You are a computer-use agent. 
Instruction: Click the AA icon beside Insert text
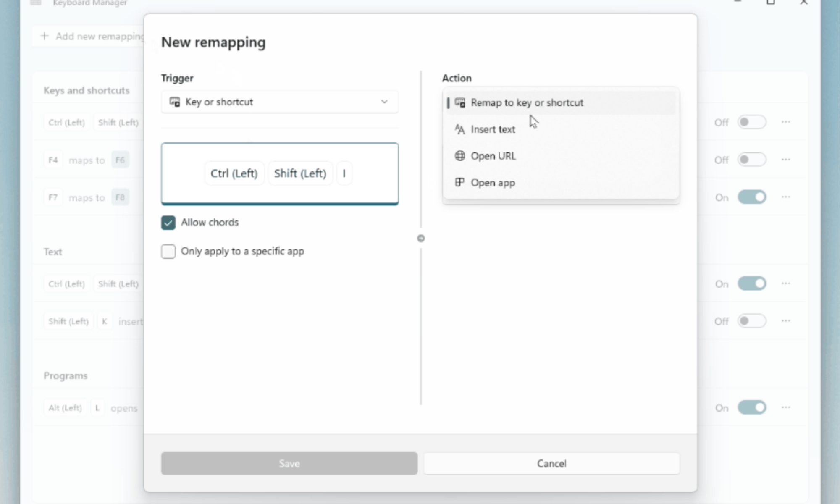point(459,129)
